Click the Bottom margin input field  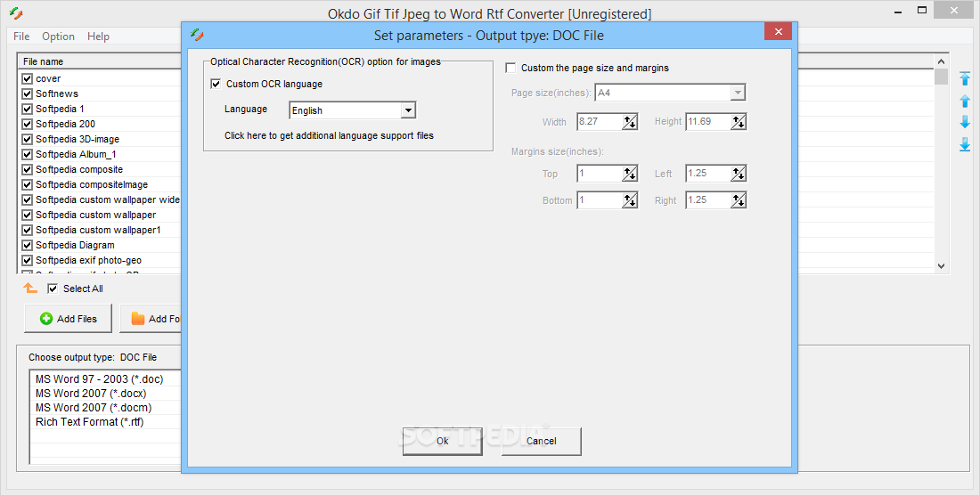600,200
